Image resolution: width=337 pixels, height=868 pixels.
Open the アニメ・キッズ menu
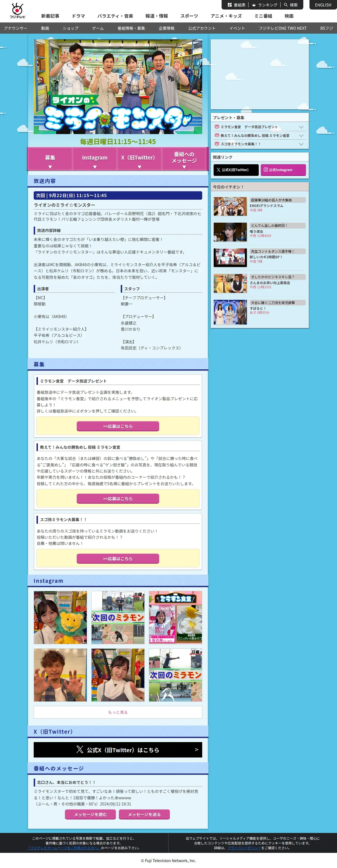226,16
